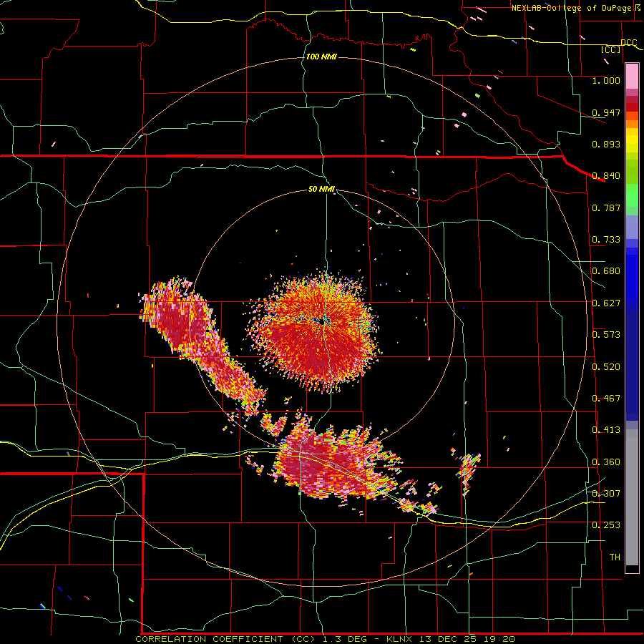The image size is (644, 644).
Task: Click the 0.253 scale value
Action: 606,525
